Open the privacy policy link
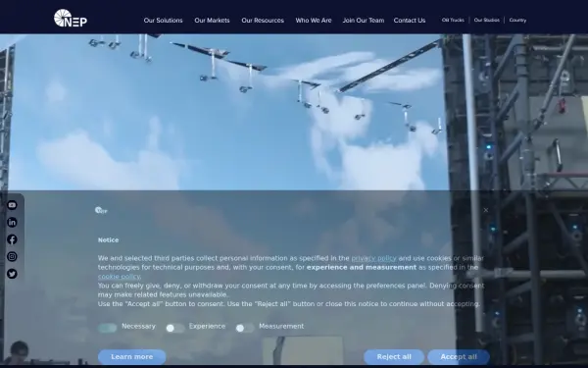This screenshot has height=368, width=588. point(373,258)
